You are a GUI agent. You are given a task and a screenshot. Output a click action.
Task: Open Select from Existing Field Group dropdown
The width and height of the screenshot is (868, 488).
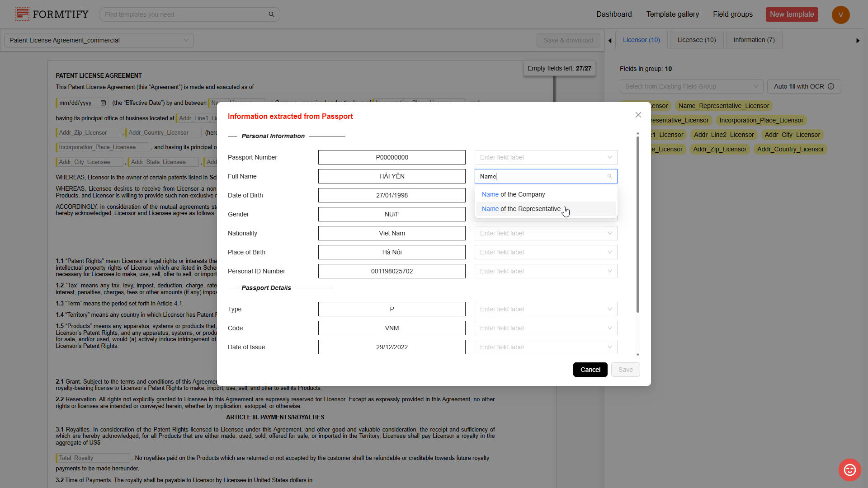point(691,86)
